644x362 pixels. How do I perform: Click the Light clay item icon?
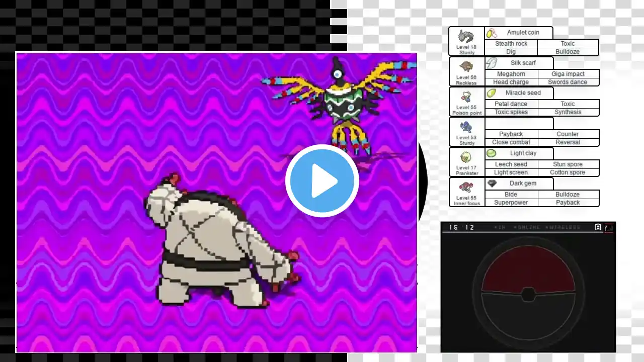click(492, 153)
